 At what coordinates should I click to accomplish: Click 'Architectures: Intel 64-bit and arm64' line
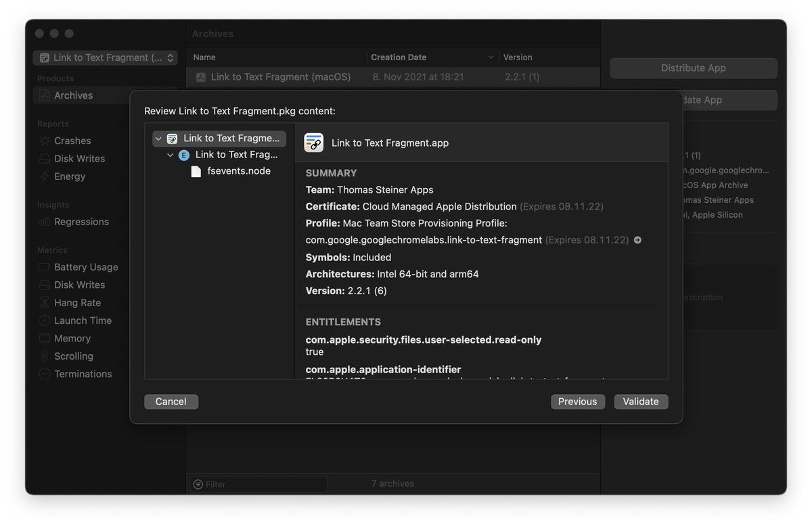tap(392, 274)
